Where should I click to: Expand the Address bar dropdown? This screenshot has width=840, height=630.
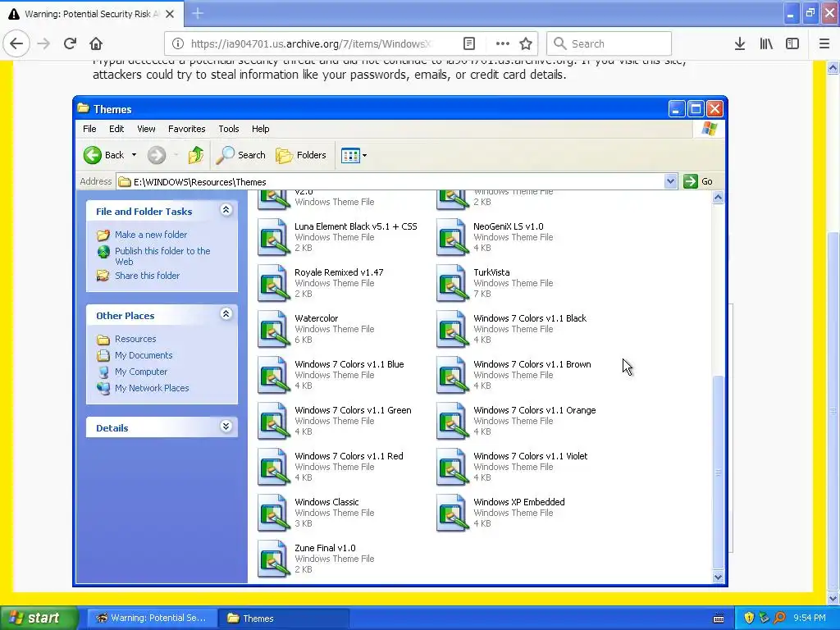(670, 181)
